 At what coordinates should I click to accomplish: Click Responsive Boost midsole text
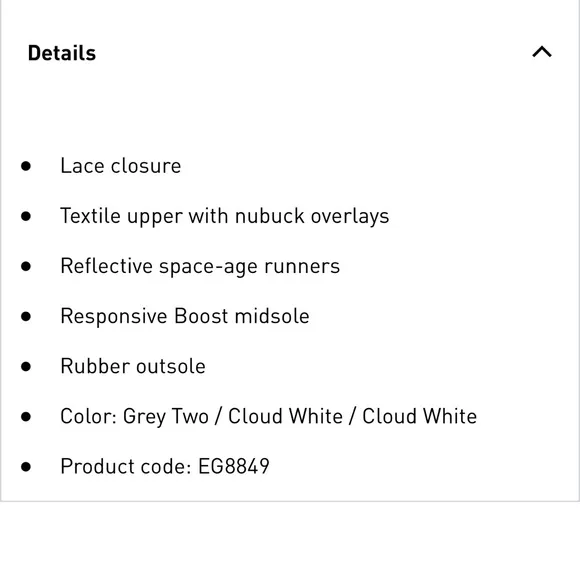[x=185, y=316]
